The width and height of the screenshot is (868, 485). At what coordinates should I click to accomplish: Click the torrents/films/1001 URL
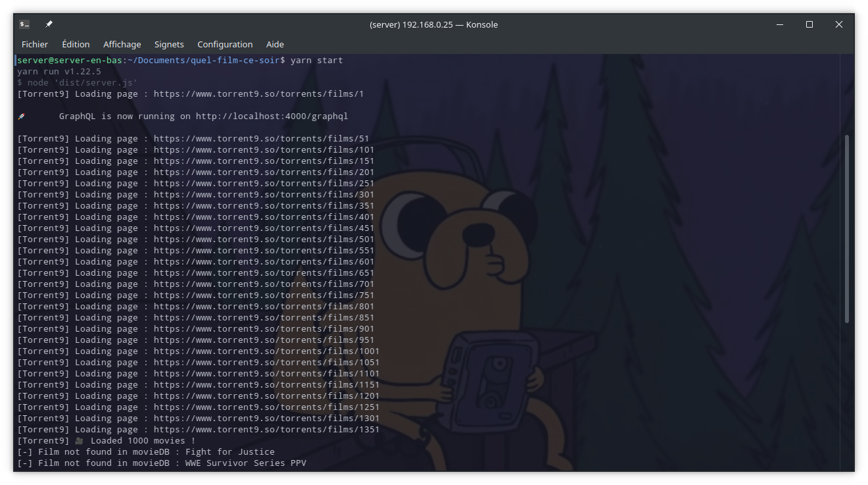tap(266, 351)
